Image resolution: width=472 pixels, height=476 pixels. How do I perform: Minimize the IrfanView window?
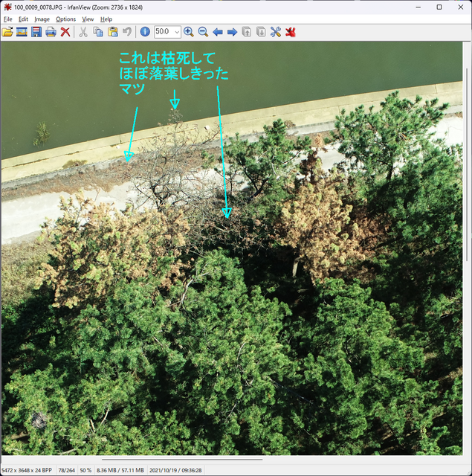pos(418,7)
